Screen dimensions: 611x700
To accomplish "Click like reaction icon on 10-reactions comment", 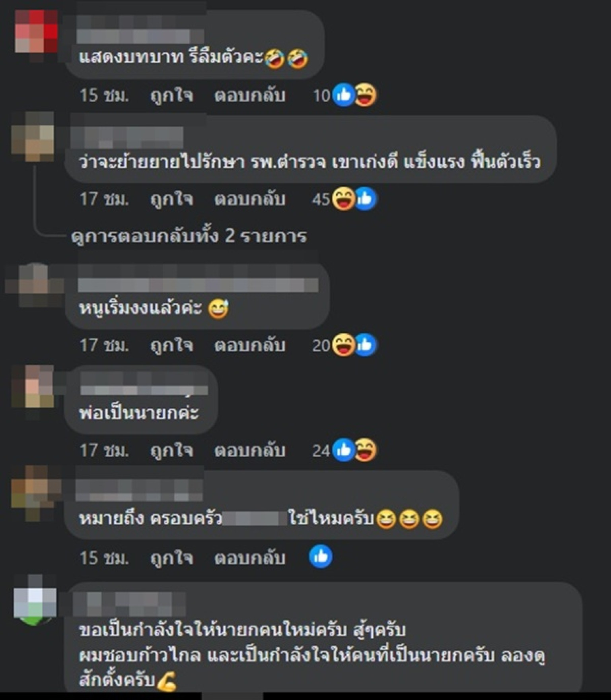I will (344, 95).
